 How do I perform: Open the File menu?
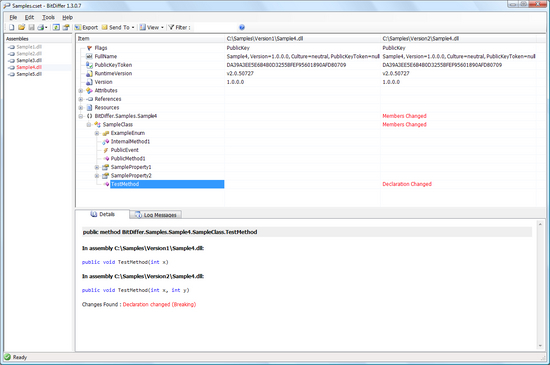tap(13, 17)
